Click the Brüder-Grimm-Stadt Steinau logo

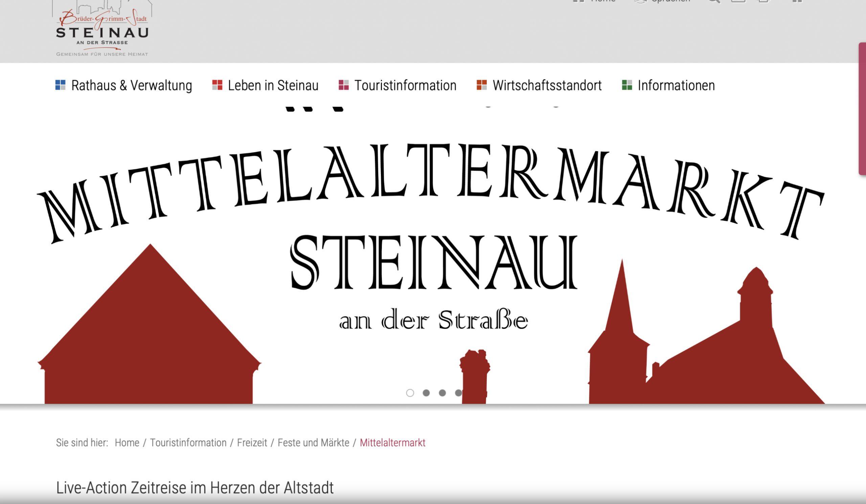coord(102,28)
